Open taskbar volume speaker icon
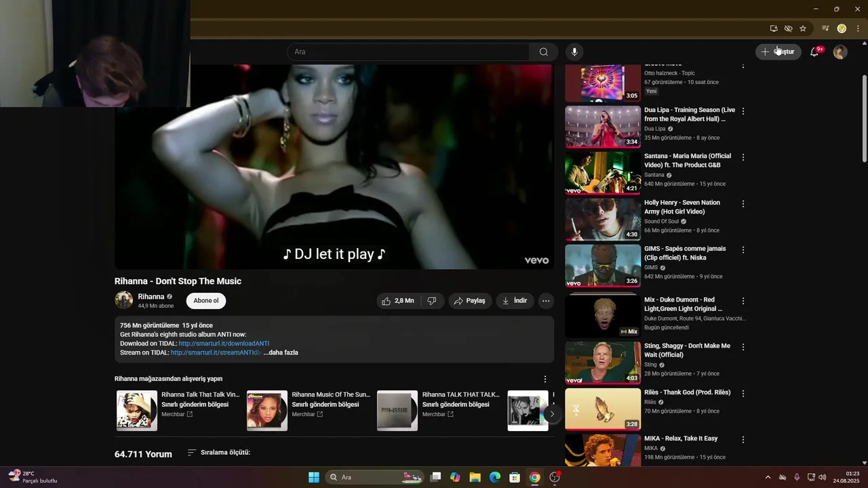The height and width of the screenshot is (488, 868). [x=823, y=477]
